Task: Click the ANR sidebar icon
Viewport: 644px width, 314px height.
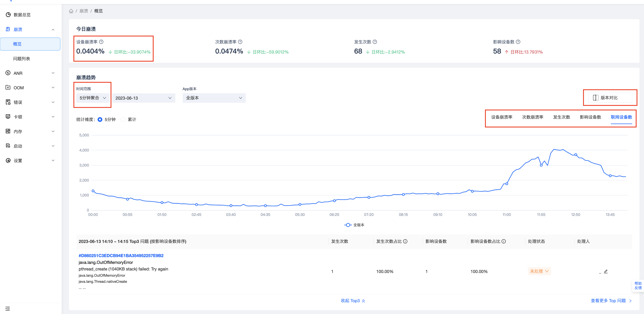Action: click(x=8, y=73)
